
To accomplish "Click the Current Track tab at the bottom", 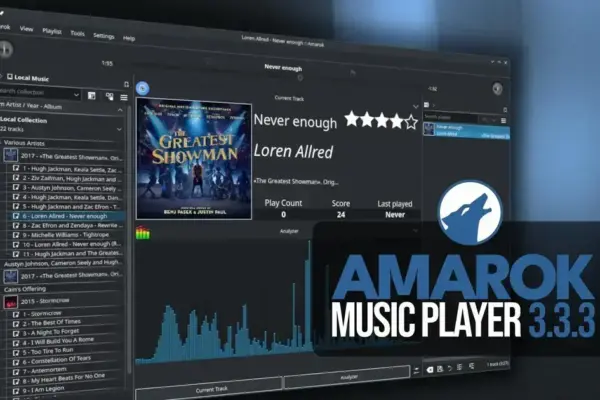I will (209, 390).
